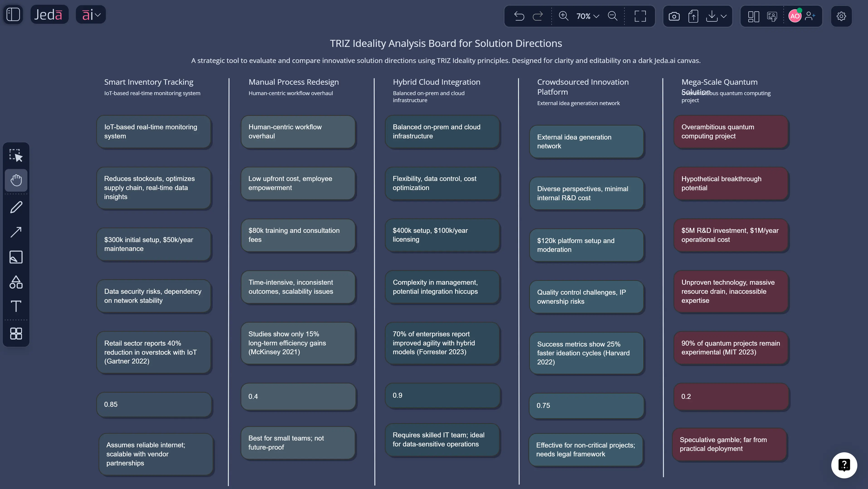
Task: Select the Text tool
Action: point(16,306)
